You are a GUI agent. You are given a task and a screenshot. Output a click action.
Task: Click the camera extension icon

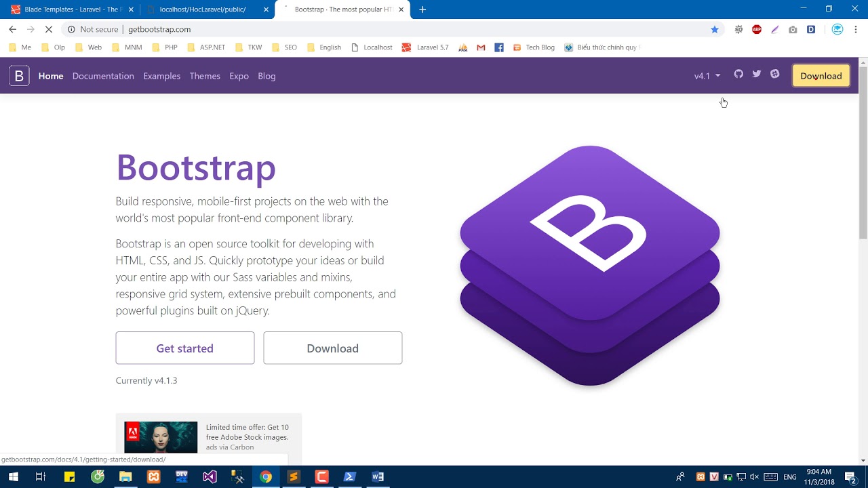793,29
